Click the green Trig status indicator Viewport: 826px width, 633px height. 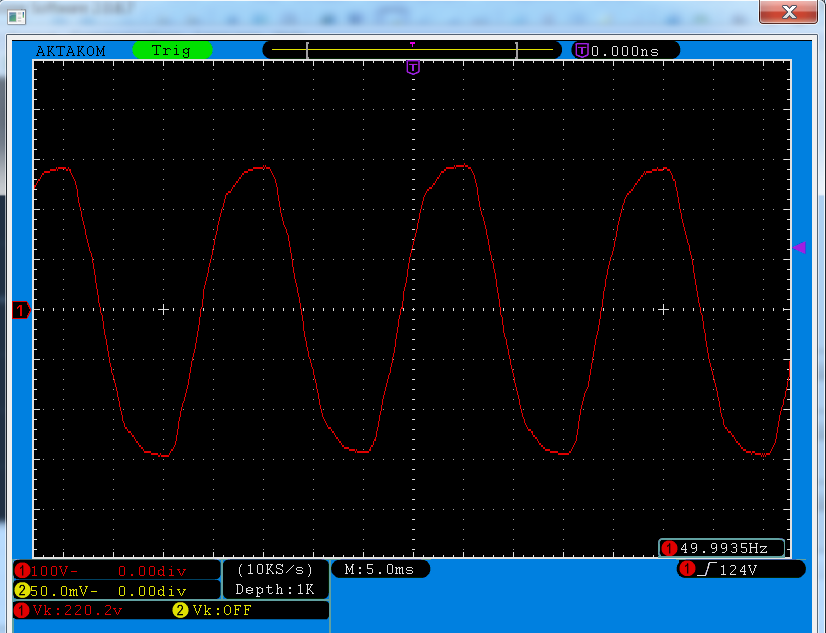(x=172, y=51)
